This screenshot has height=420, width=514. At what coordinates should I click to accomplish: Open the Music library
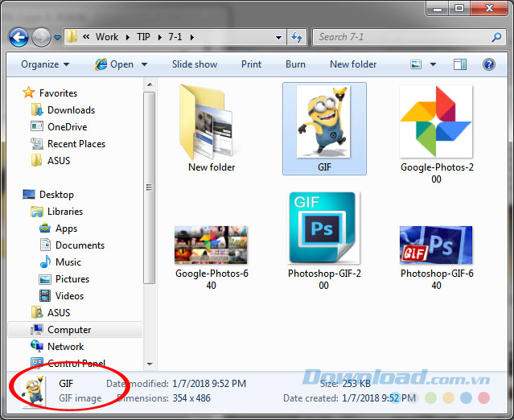(68, 262)
